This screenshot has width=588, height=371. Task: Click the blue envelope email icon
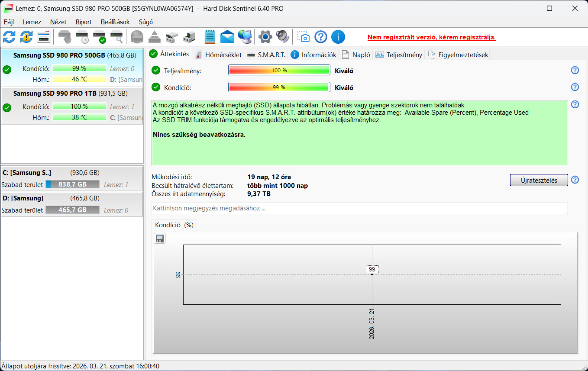pos(227,37)
